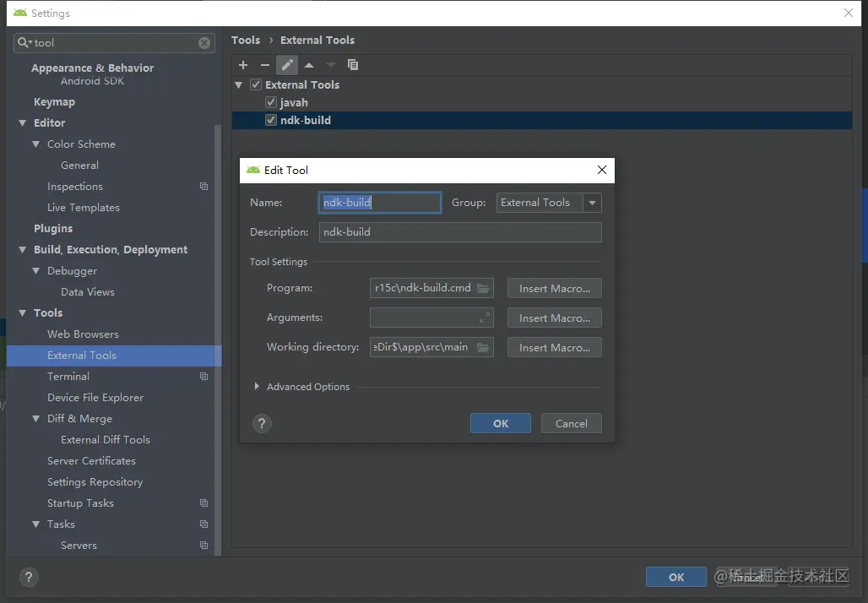Select Data Views under Debugger

coord(88,292)
